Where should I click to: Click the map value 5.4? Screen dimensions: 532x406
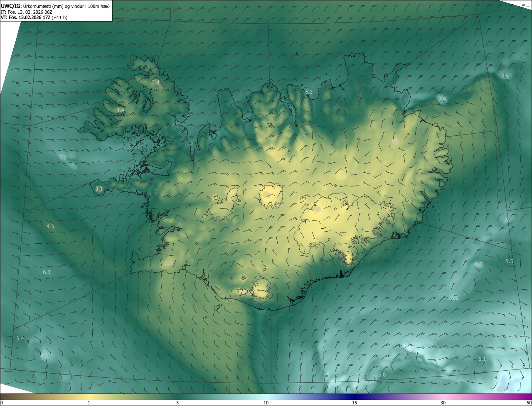coord(20,339)
